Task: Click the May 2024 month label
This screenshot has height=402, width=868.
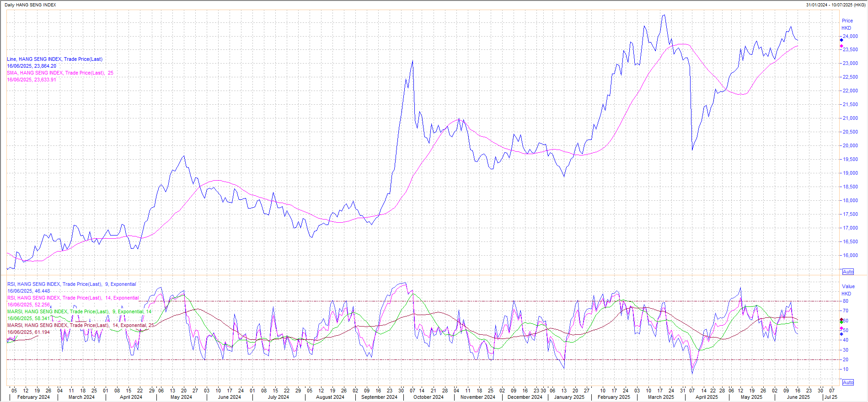Action: coord(181,397)
